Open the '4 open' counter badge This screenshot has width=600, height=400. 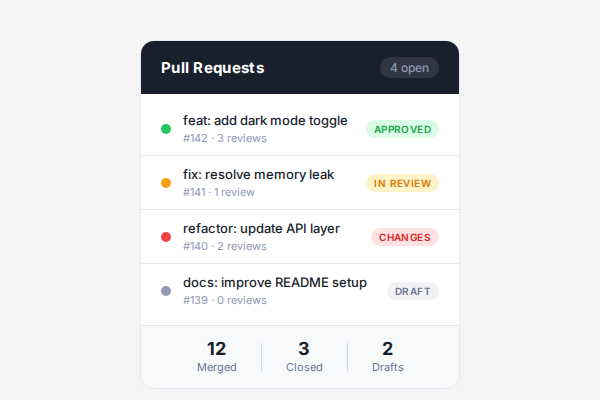tap(409, 68)
